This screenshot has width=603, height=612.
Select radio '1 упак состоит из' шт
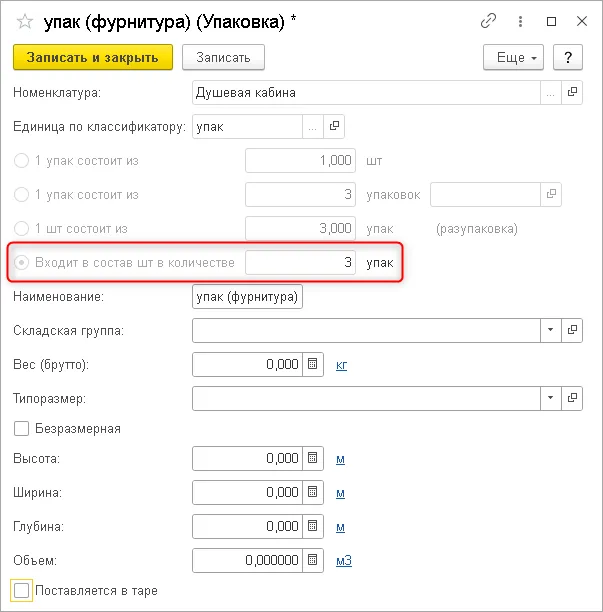click(21, 160)
